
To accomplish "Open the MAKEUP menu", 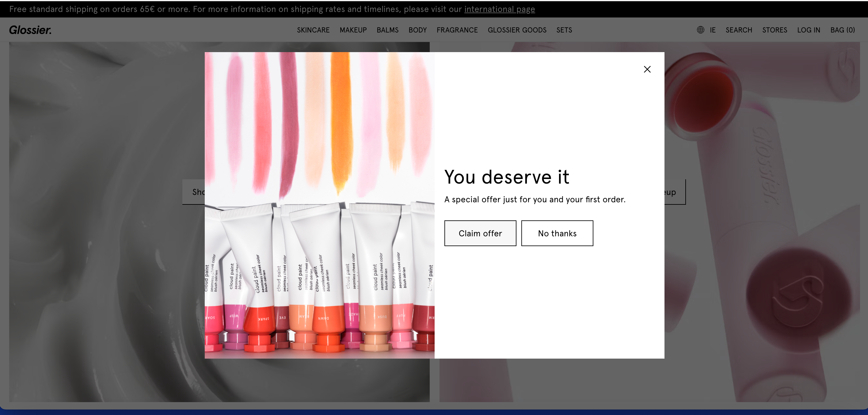I will point(353,30).
